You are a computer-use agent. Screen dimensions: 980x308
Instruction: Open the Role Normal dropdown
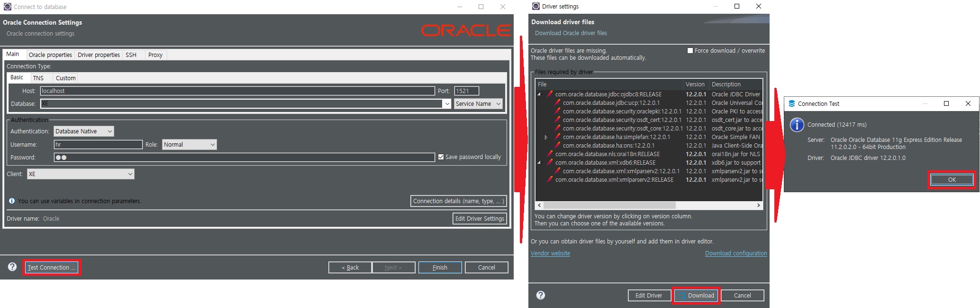coord(190,144)
